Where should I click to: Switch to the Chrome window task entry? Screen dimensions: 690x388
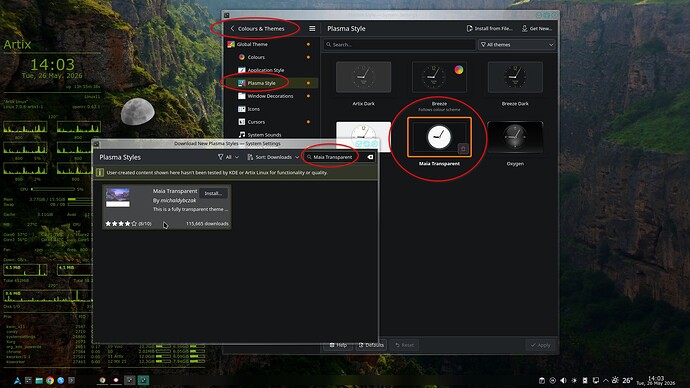[103, 381]
